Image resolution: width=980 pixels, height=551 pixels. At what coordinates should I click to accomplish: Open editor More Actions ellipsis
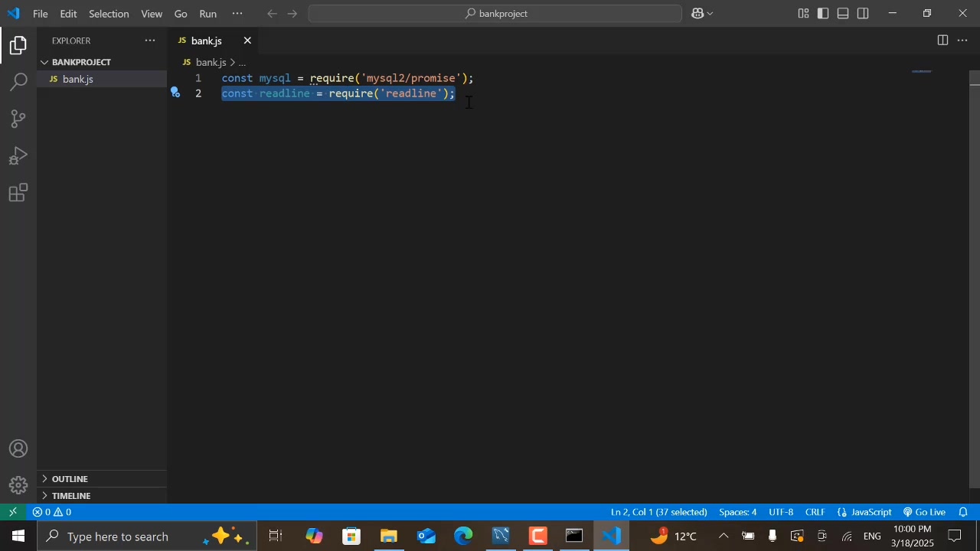click(962, 41)
